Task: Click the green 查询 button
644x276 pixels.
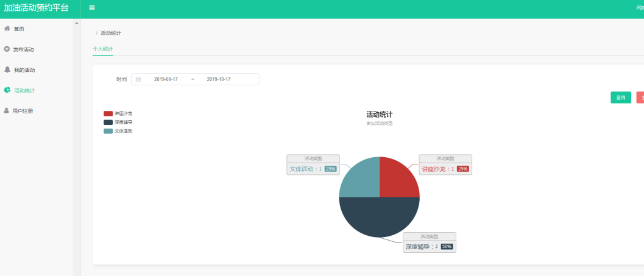Action: 621,97
